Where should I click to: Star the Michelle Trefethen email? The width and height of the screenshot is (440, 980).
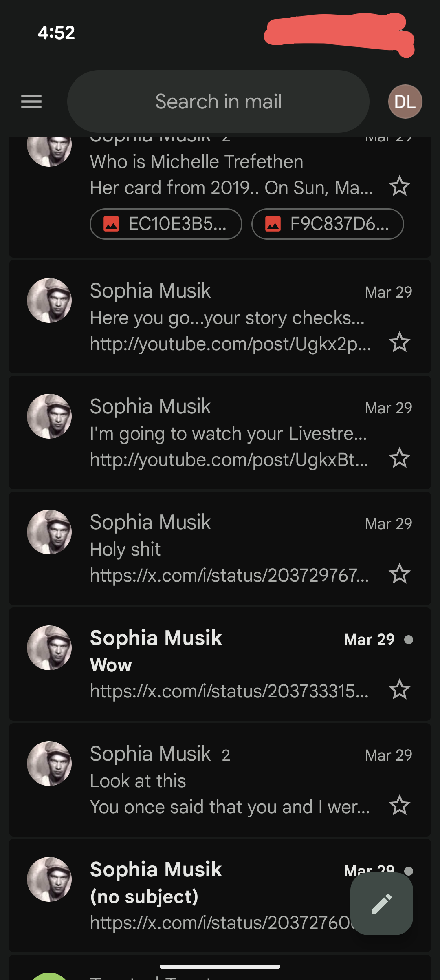click(x=399, y=186)
